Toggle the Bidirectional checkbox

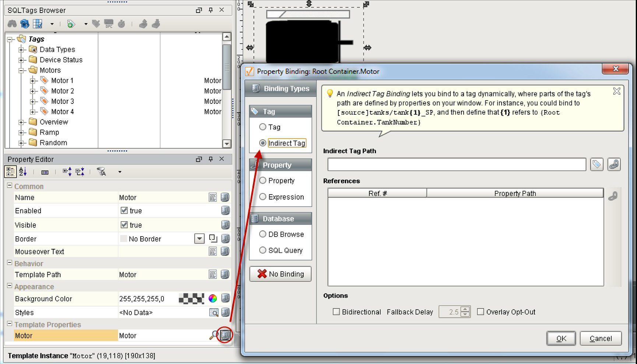point(336,312)
